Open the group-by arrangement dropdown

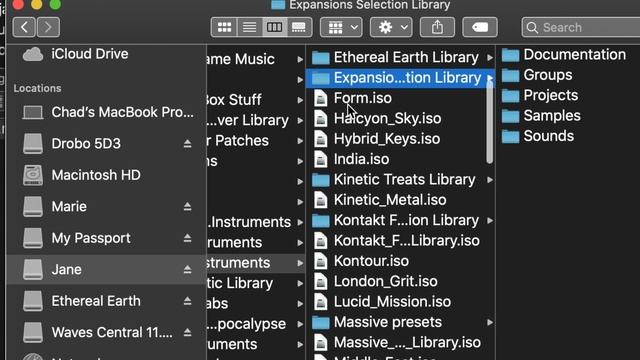click(341, 27)
